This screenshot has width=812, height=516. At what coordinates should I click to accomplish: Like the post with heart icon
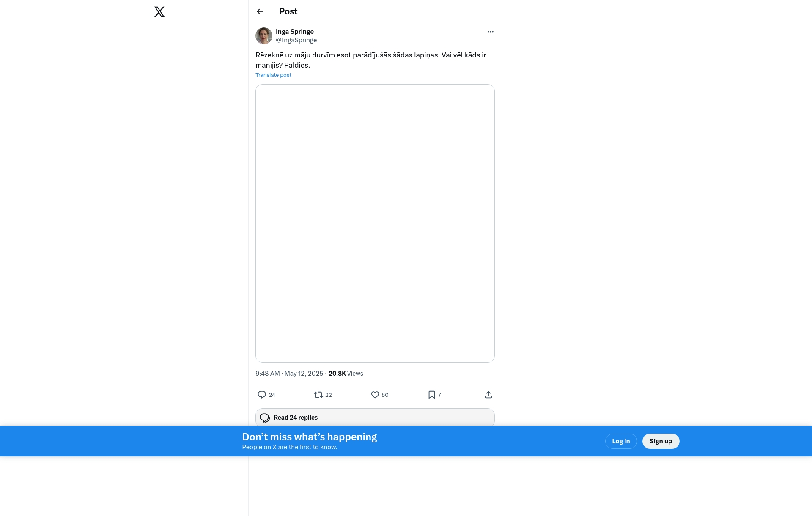point(375,395)
